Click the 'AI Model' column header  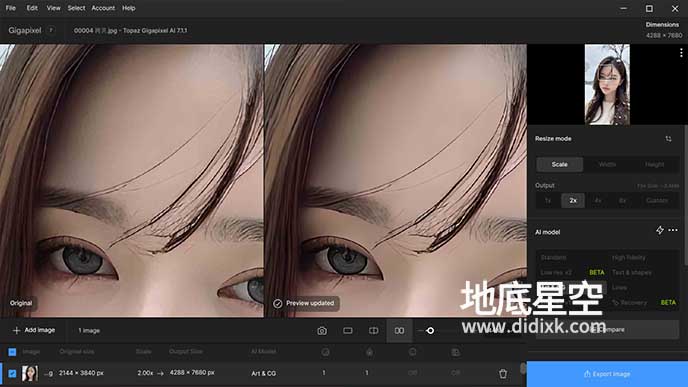pyautogui.click(x=264, y=351)
